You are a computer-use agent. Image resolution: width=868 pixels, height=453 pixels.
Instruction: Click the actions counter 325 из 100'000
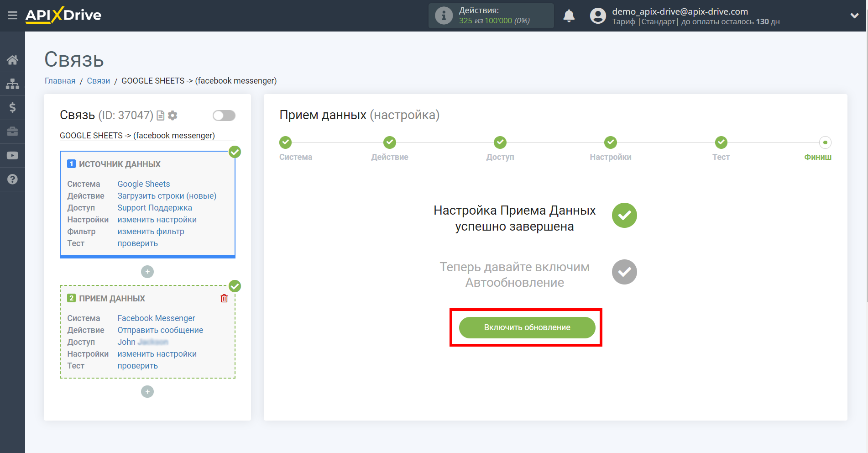tap(494, 21)
